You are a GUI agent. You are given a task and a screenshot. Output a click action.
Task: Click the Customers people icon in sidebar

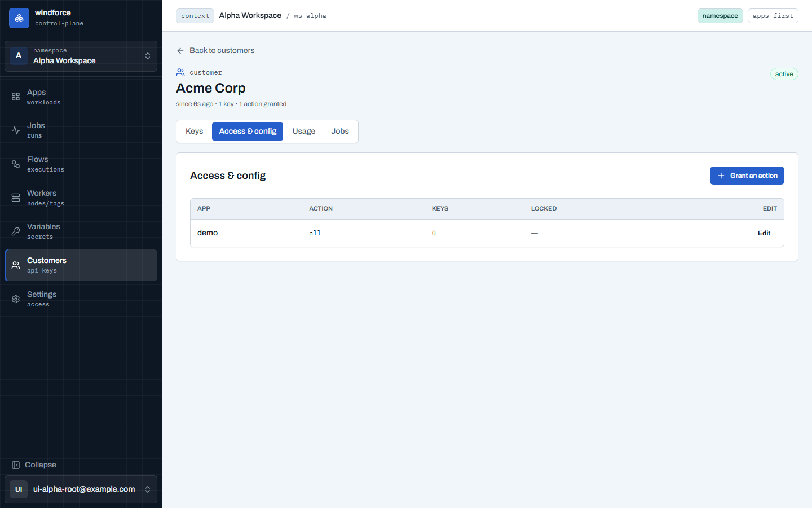click(16, 265)
